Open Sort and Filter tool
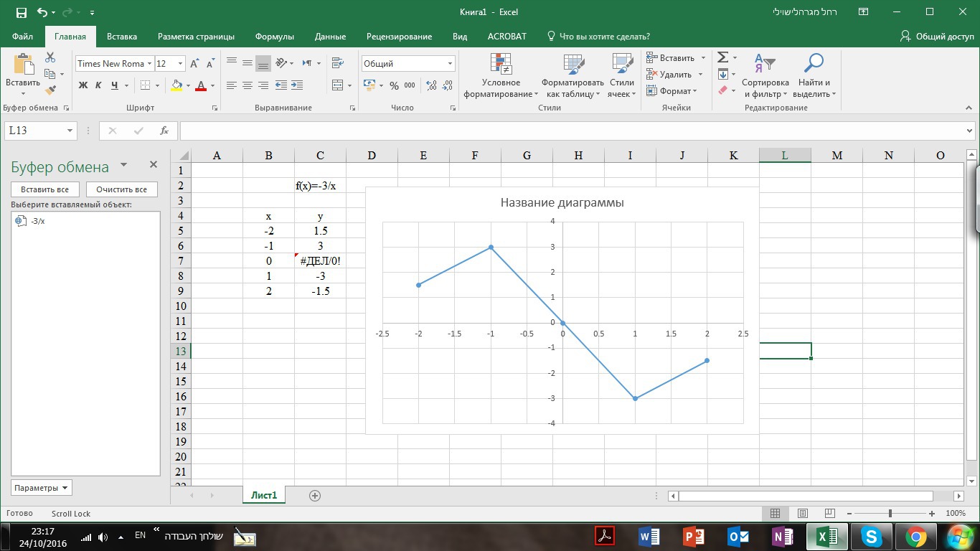 [765, 76]
